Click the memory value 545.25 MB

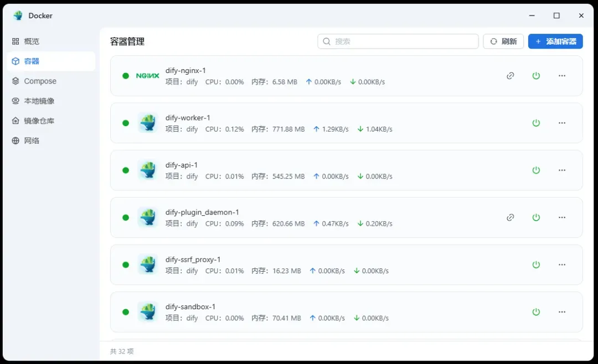click(288, 176)
